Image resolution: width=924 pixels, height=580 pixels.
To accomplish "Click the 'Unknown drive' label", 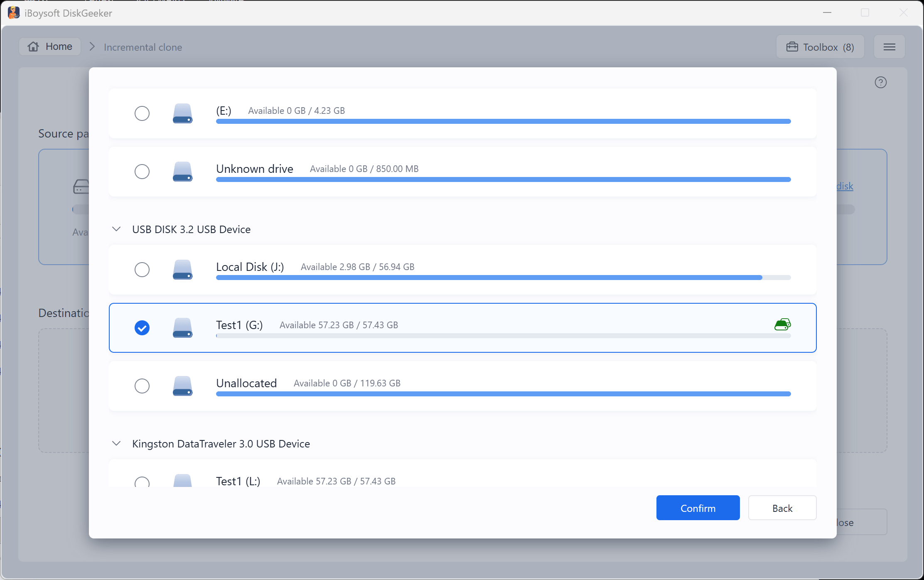I will point(255,169).
